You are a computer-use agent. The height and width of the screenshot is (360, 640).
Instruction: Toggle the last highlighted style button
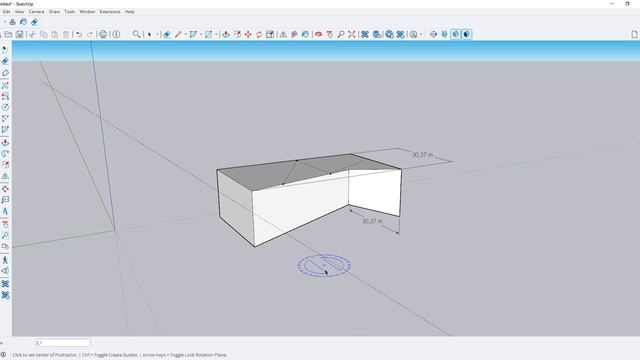point(467,34)
